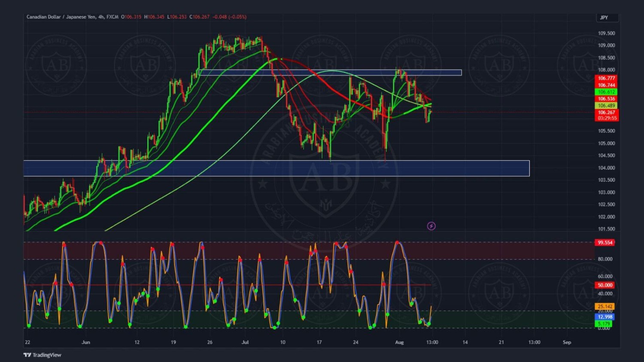The image size is (644, 362).
Task: Select the bright green 106.612 price tag
Action: [x=606, y=92]
